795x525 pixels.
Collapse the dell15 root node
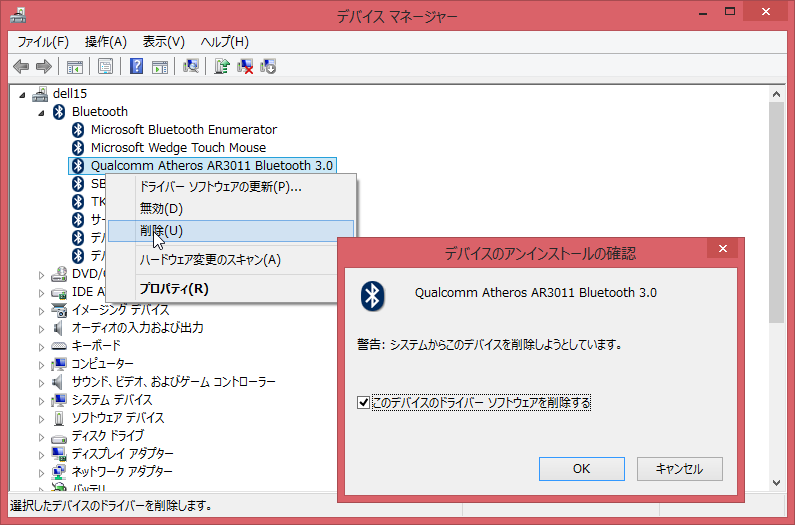[x=22, y=94]
